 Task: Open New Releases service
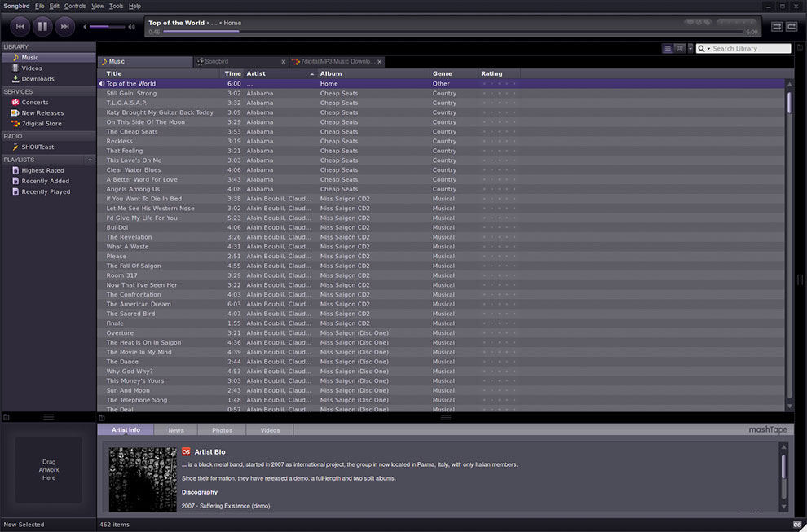tap(48, 113)
